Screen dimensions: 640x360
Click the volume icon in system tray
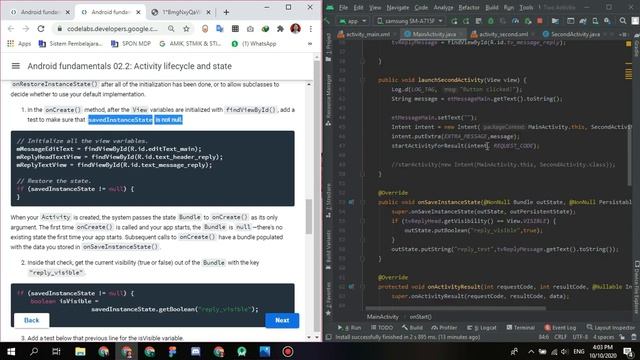564,351
